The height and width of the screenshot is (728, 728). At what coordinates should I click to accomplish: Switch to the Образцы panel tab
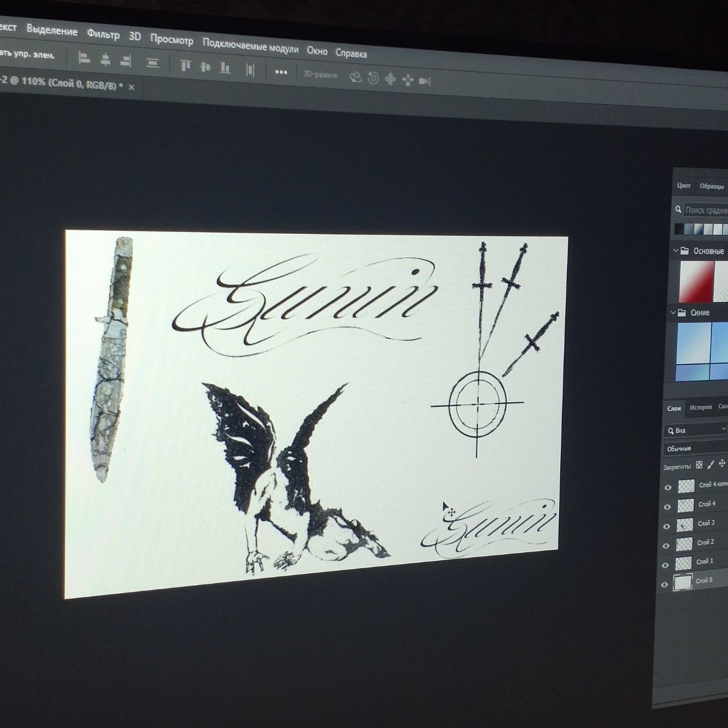click(x=712, y=186)
